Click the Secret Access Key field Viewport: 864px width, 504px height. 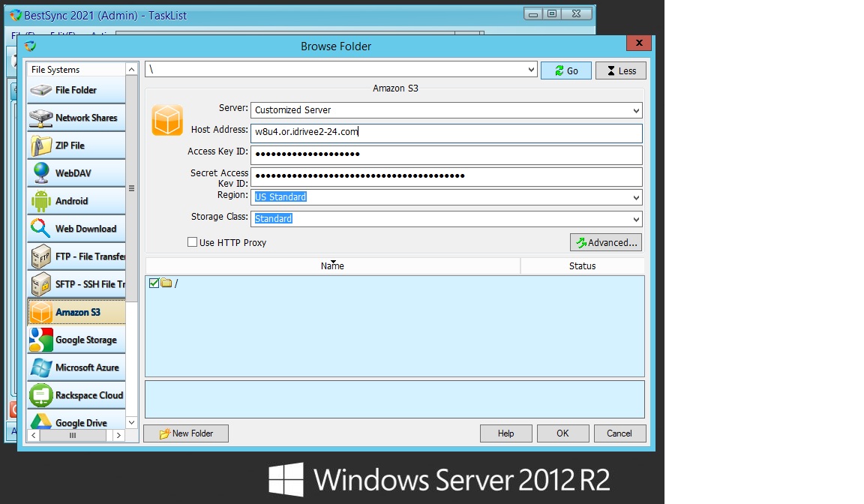(446, 176)
